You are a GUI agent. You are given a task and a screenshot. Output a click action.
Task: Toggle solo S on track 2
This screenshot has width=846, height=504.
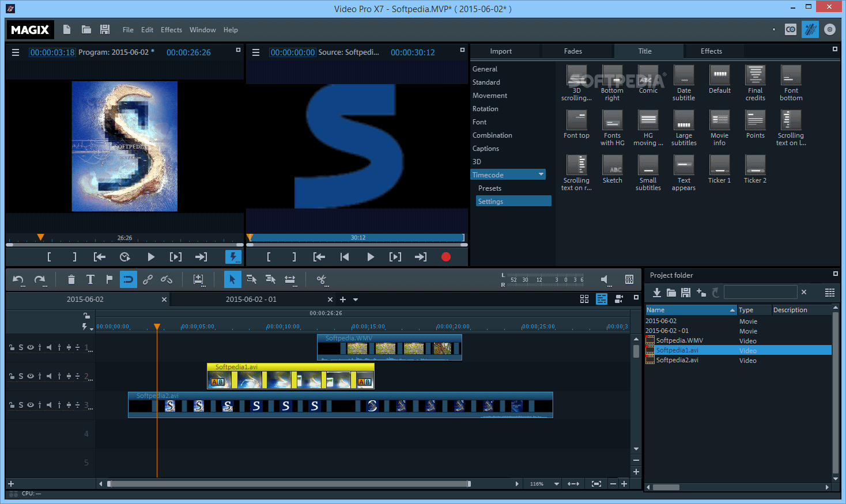click(21, 376)
